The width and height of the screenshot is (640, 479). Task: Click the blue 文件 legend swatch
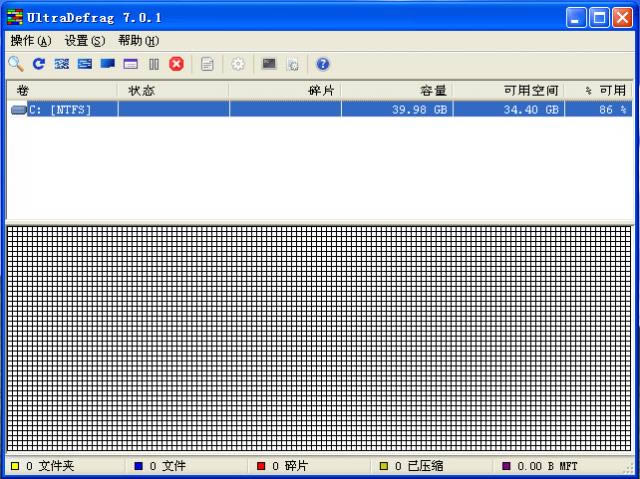(139, 466)
